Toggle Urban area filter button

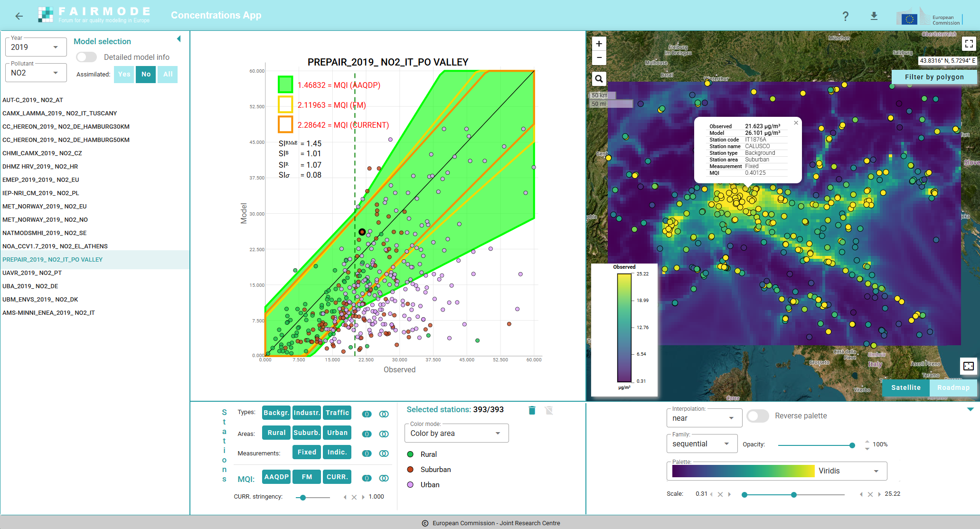(x=337, y=433)
